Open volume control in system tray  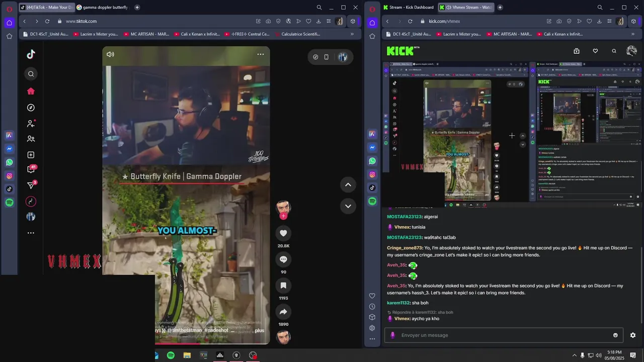click(x=599, y=355)
